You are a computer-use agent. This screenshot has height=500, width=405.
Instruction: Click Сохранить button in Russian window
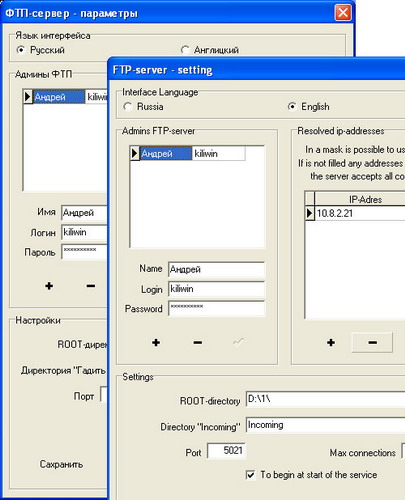pos(61,464)
